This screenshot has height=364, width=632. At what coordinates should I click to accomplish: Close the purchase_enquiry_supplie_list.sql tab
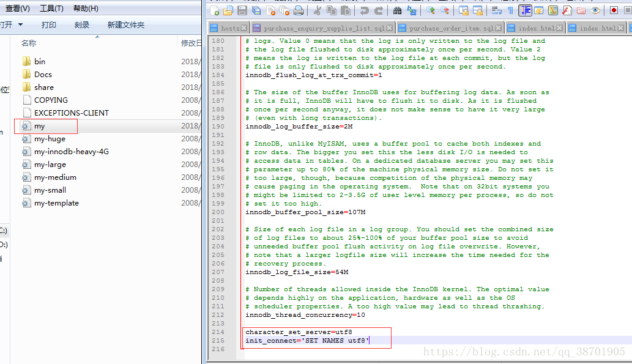(389, 28)
